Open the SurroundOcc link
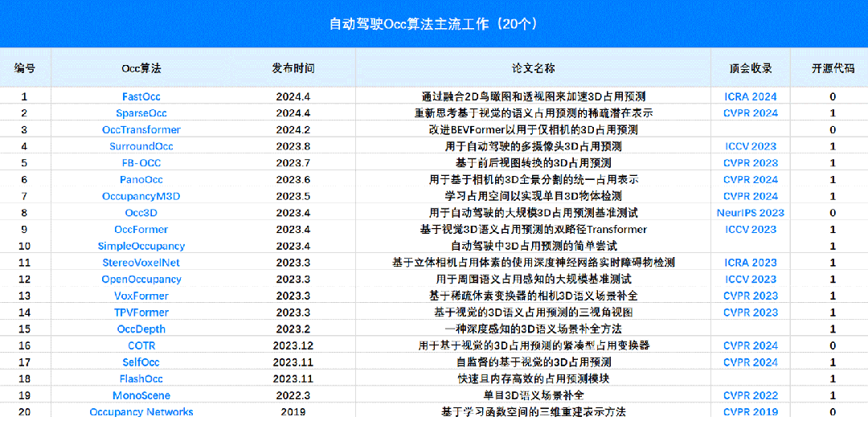868x429 pixels. coord(141,147)
